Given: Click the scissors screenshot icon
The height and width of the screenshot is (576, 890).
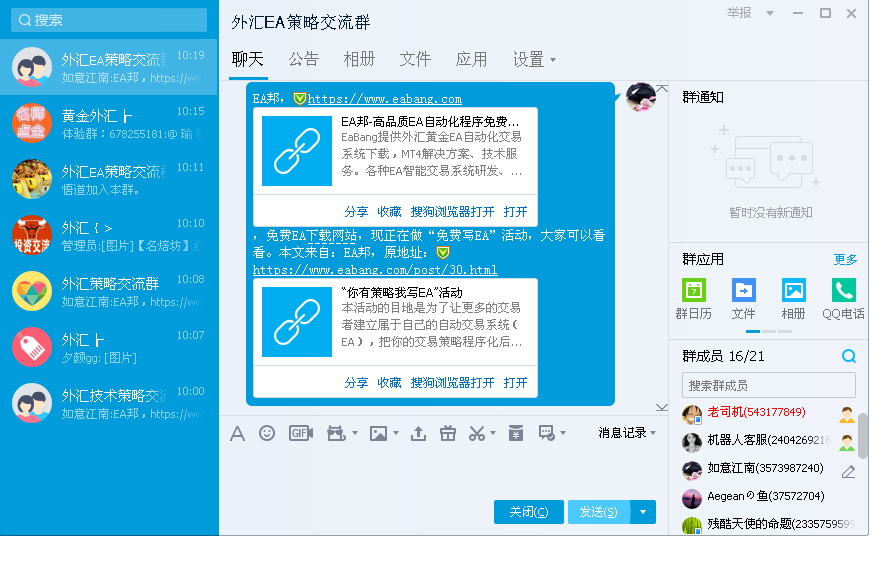Looking at the screenshot, I should 477,434.
